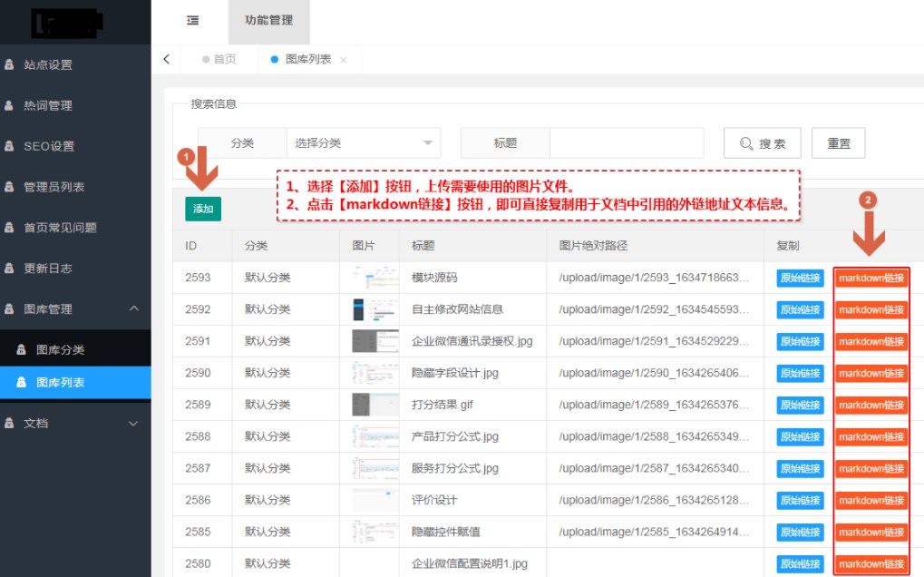Open 热词管理 in the sidebar

(48, 105)
